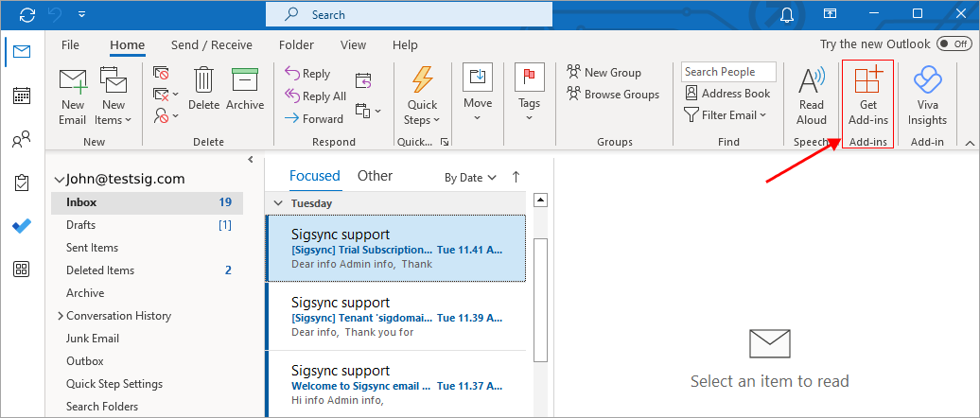Open the Address Book
The width and height of the screenshot is (980, 418).
pyautogui.click(x=727, y=94)
